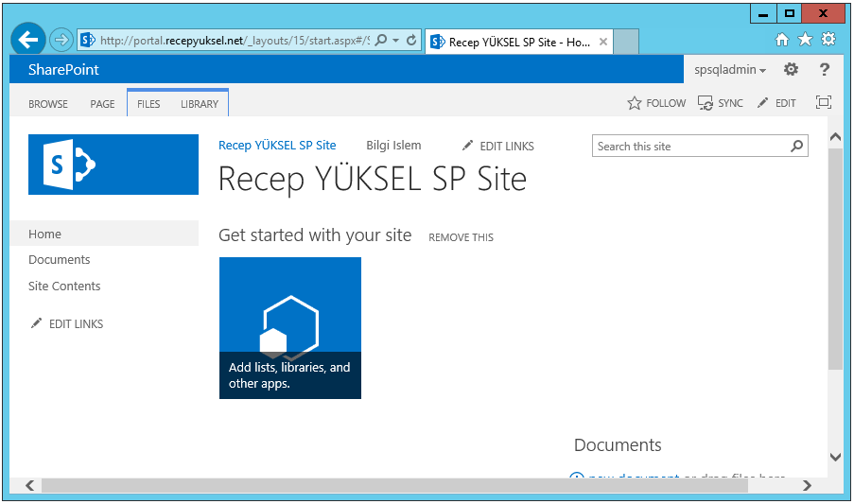Maximize the browser window
This screenshot has height=504, width=854.
point(789,13)
